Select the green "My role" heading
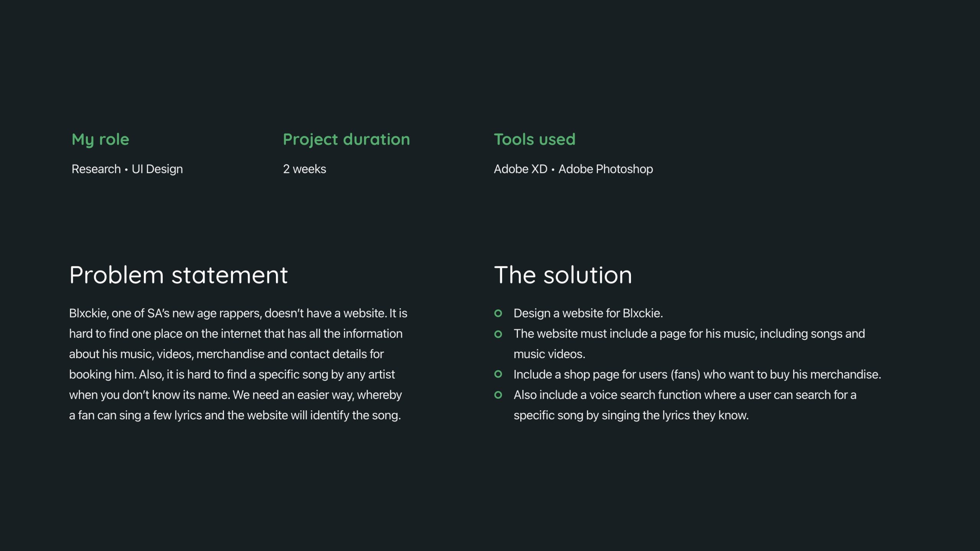This screenshot has width=980, height=551. [100, 139]
